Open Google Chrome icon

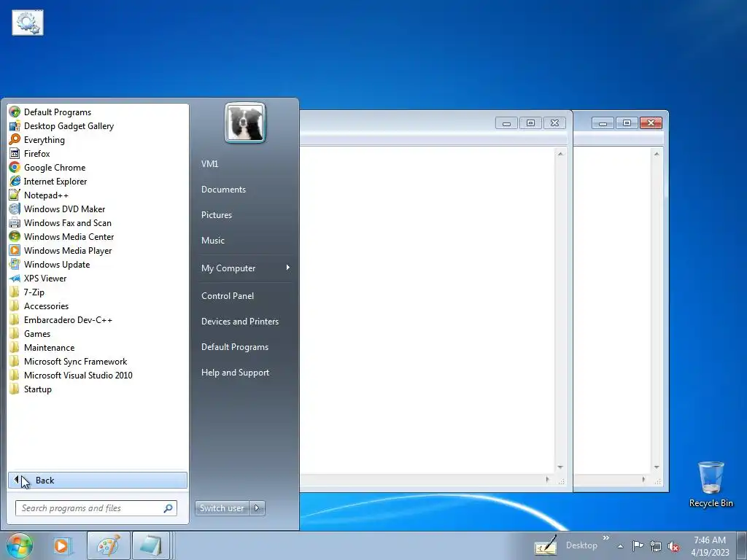tap(15, 167)
